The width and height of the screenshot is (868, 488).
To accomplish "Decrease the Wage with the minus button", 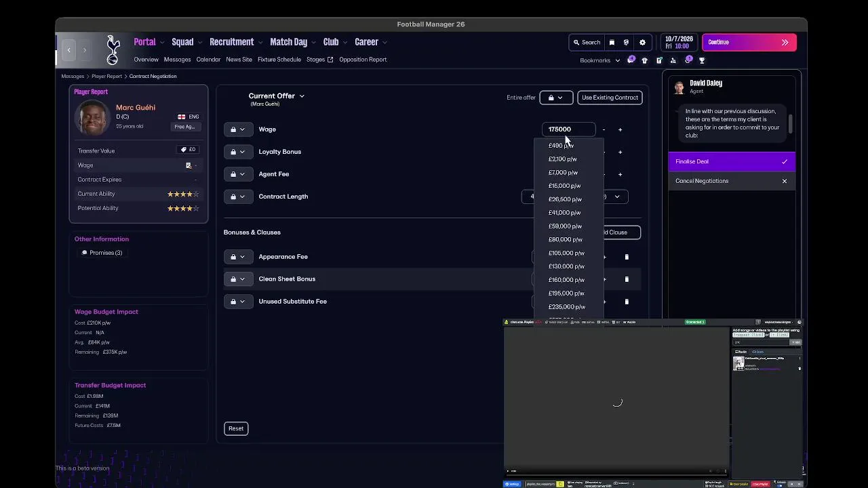I will 604,129.
